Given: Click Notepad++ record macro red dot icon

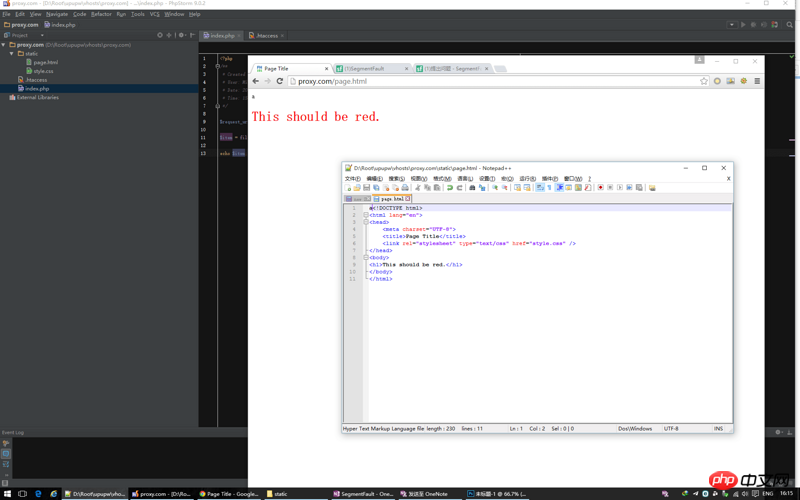Looking at the screenshot, I should point(600,188).
